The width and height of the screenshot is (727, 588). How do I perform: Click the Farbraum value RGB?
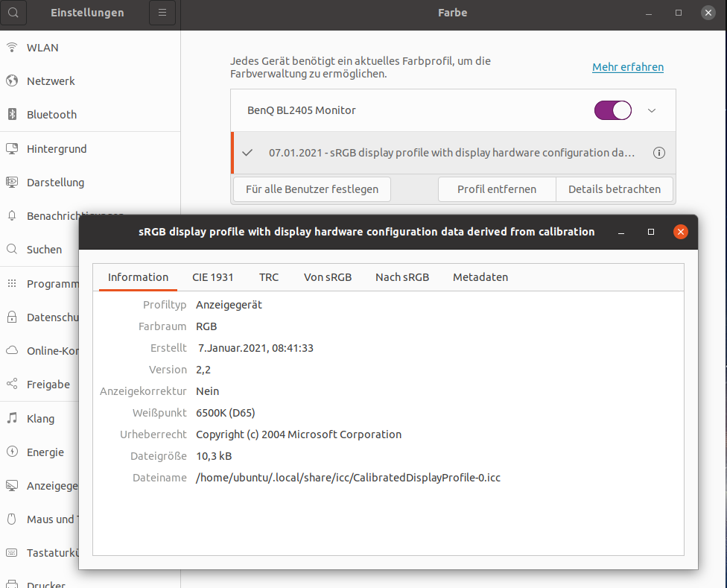click(206, 326)
